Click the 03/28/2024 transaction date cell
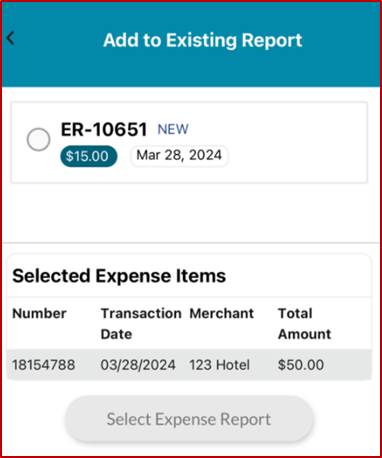 (138, 365)
